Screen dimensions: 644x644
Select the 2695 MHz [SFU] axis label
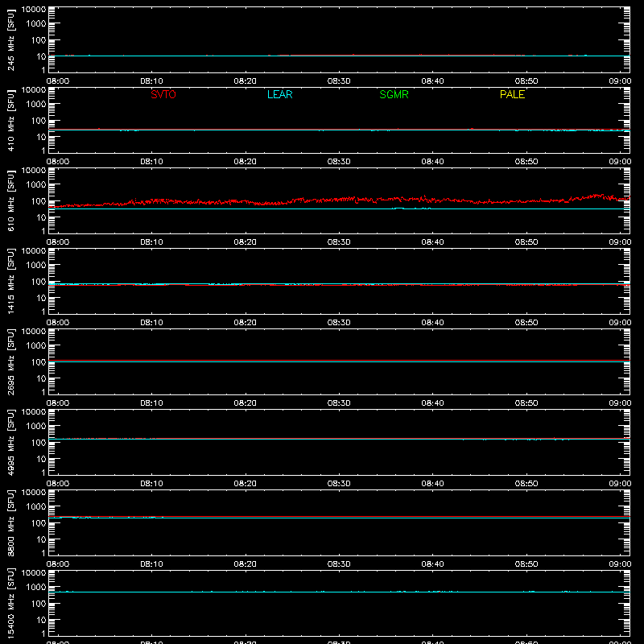10,361
